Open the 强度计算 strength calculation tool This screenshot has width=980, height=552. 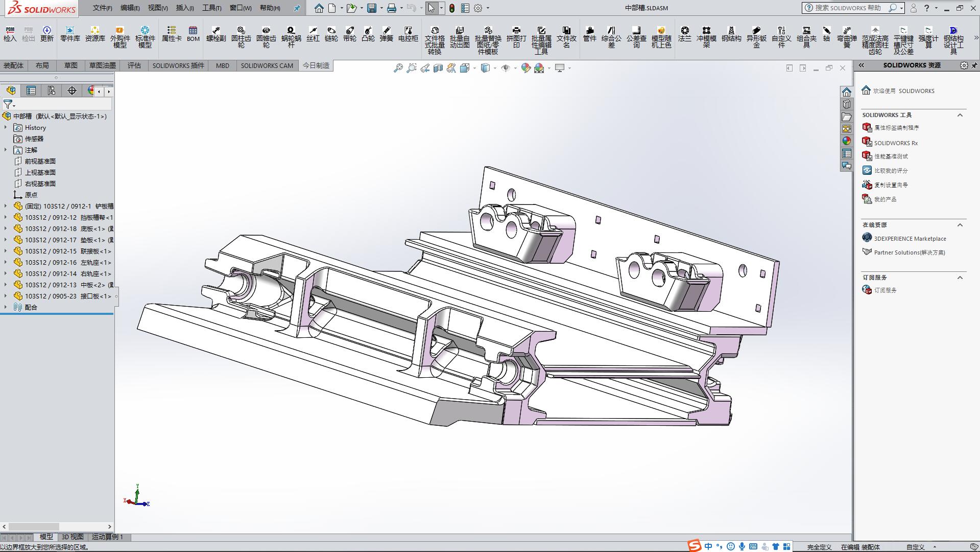click(928, 37)
